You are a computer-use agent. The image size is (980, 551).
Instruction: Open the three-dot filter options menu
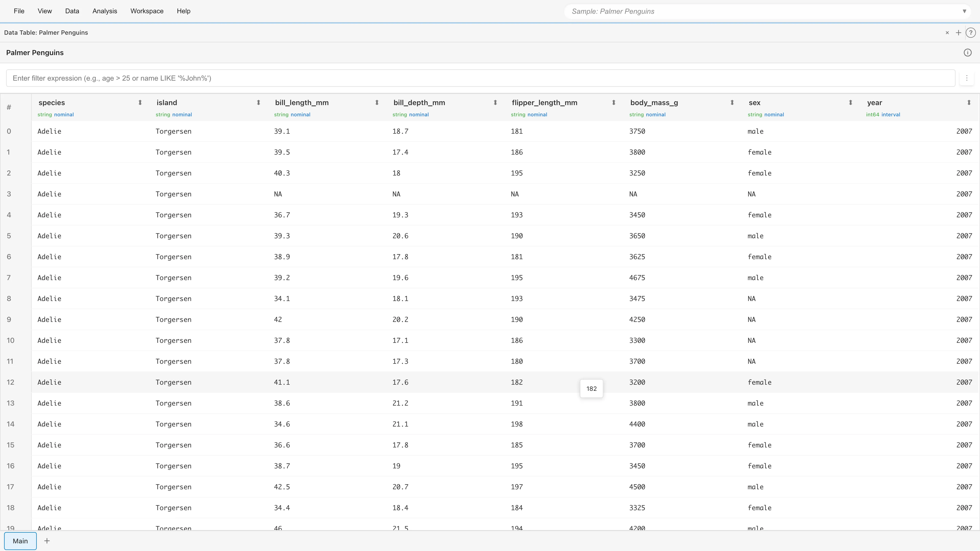pos(967,78)
